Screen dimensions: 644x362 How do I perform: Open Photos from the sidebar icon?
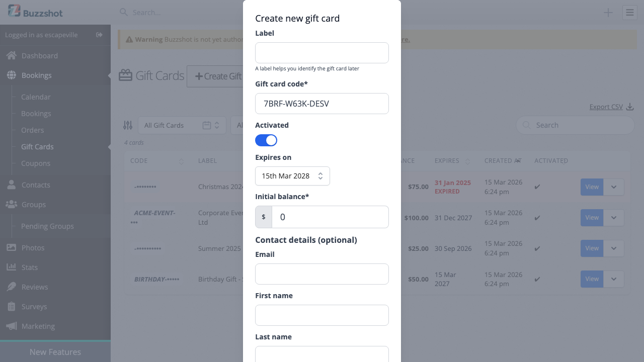tap(11, 247)
